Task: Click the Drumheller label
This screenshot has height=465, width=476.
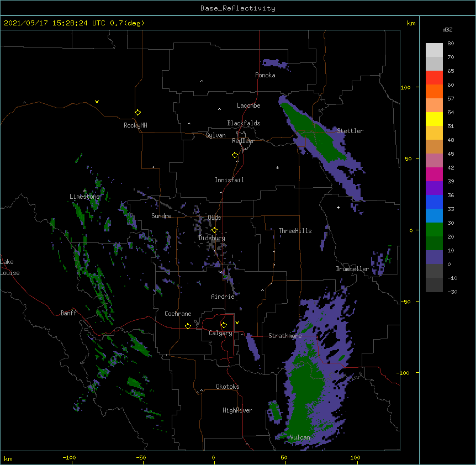Action: [x=352, y=269]
